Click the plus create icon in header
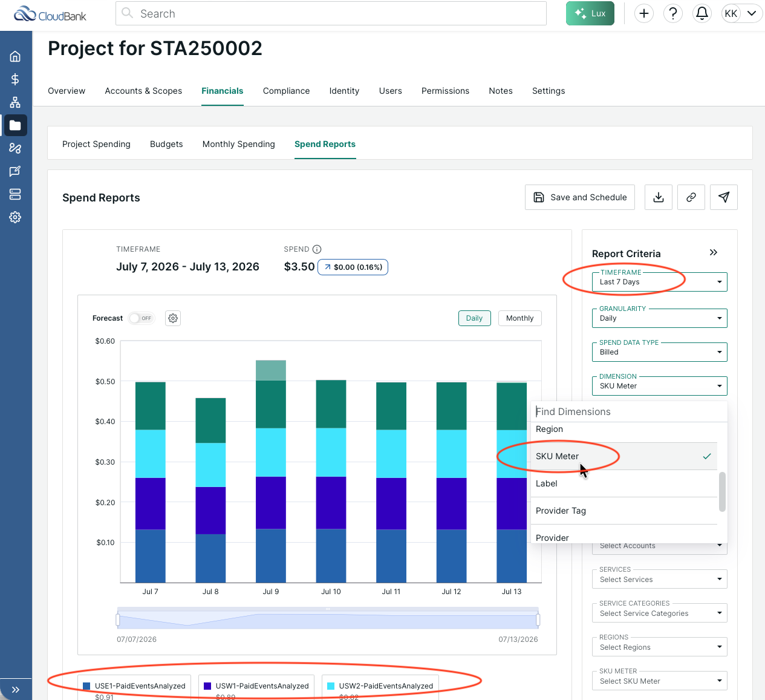The width and height of the screenshot is (765, 700). [x=644, y=13]
